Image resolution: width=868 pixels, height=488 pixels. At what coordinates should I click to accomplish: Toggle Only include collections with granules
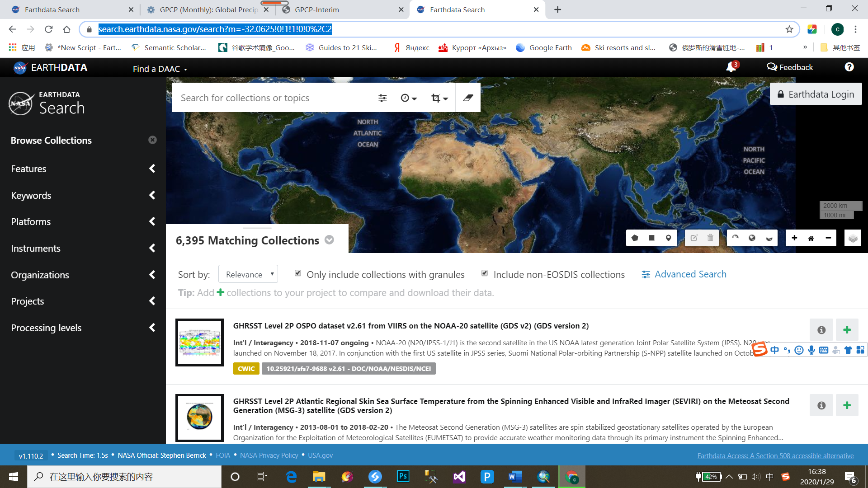tap(298, 273)
